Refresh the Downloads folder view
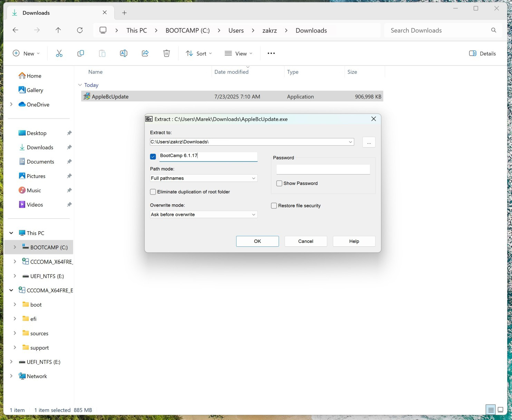Screen dimensions: 512x420 80,30
